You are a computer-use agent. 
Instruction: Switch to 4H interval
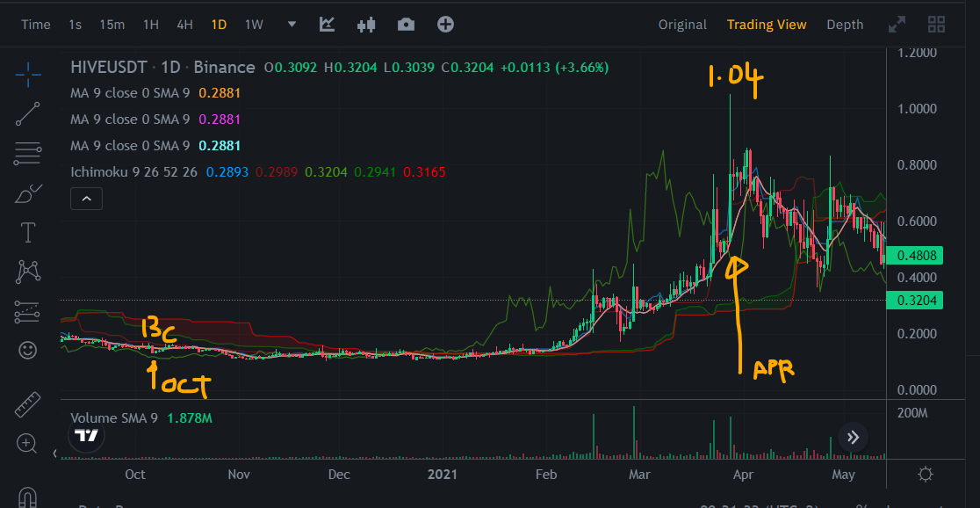click(184, 25)
